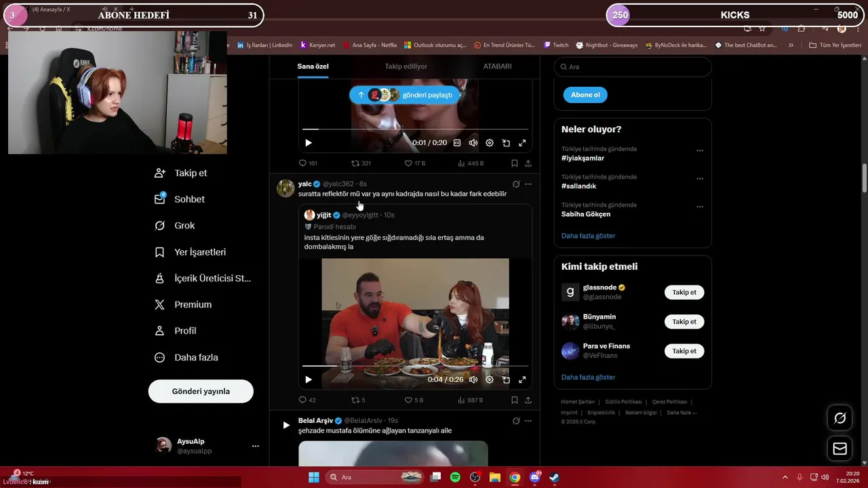Play the 0:20 video
The image size is (868, 488).
[x=309, y=143]
